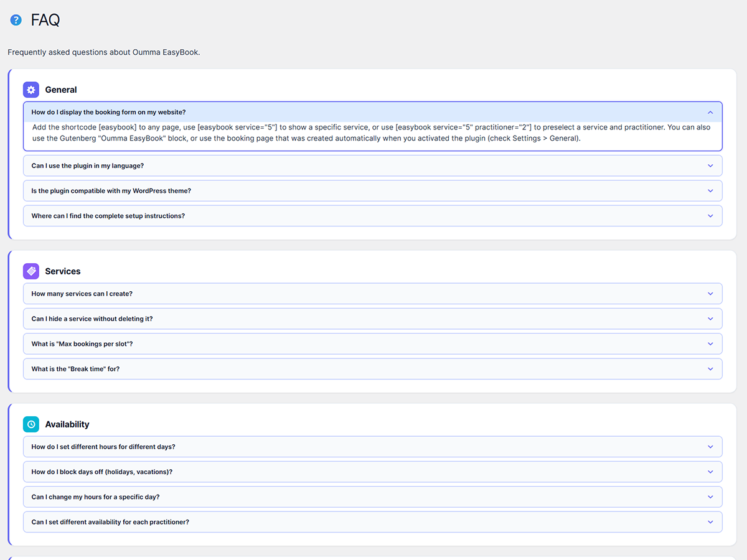Expand "Can I change my hours for a specific day?"
The height and width of the screenshot is (560, 747).
pos(95,497)
